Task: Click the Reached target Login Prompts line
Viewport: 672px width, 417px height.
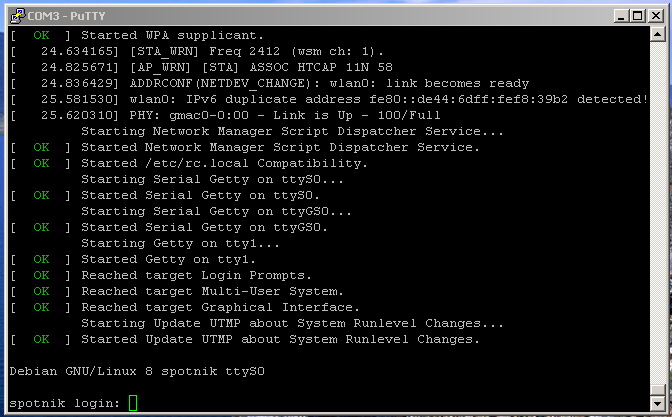Action: tap(161, 275)
